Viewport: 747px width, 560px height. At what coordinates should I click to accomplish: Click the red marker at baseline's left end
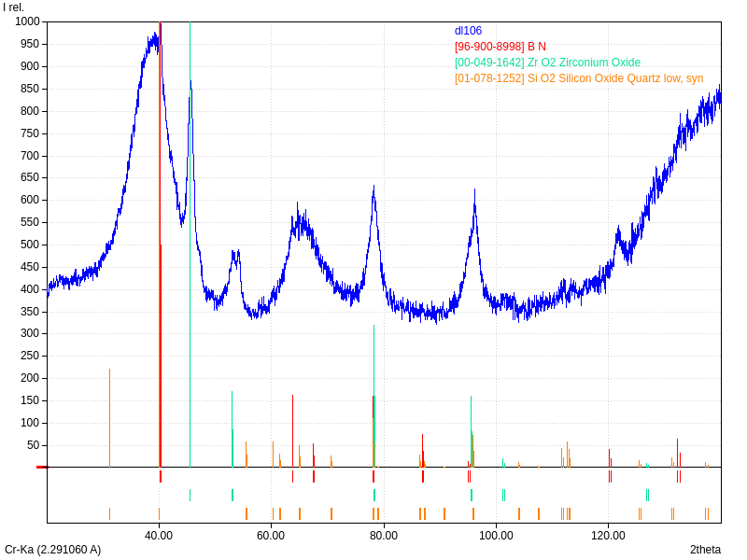[41, 467]
